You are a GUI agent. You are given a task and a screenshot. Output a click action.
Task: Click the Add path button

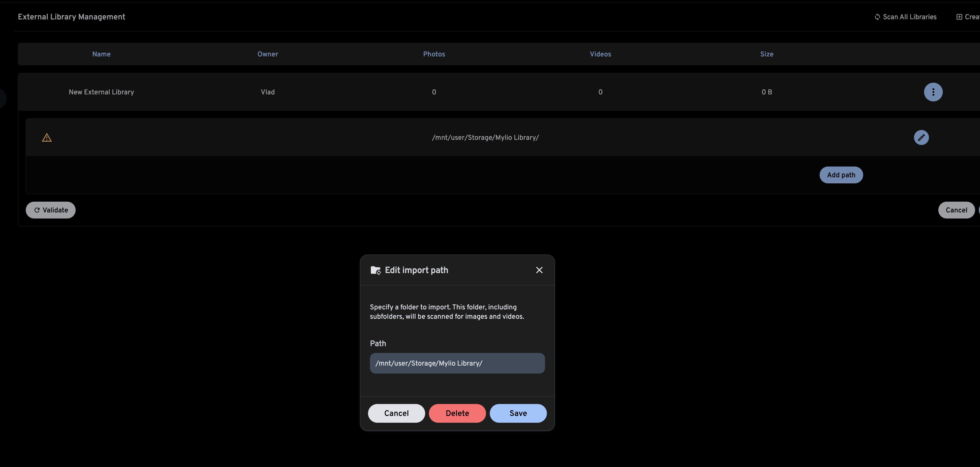[841, 175]
